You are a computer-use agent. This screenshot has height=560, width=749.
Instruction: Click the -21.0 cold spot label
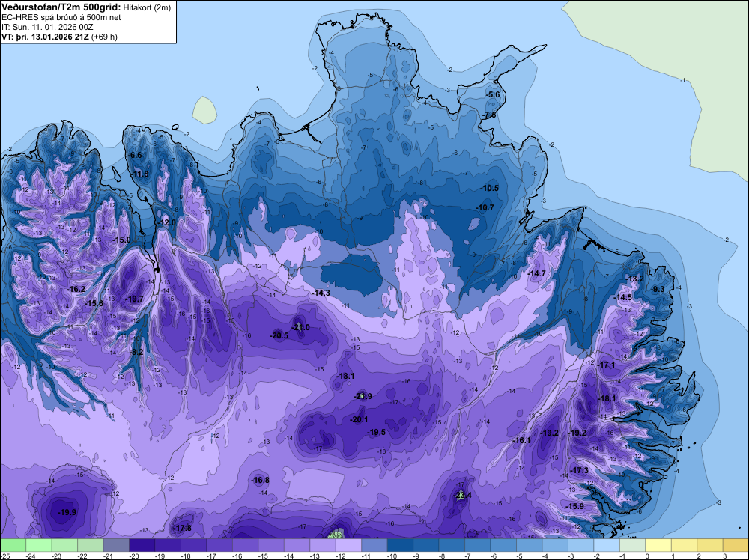click(301, 327)
